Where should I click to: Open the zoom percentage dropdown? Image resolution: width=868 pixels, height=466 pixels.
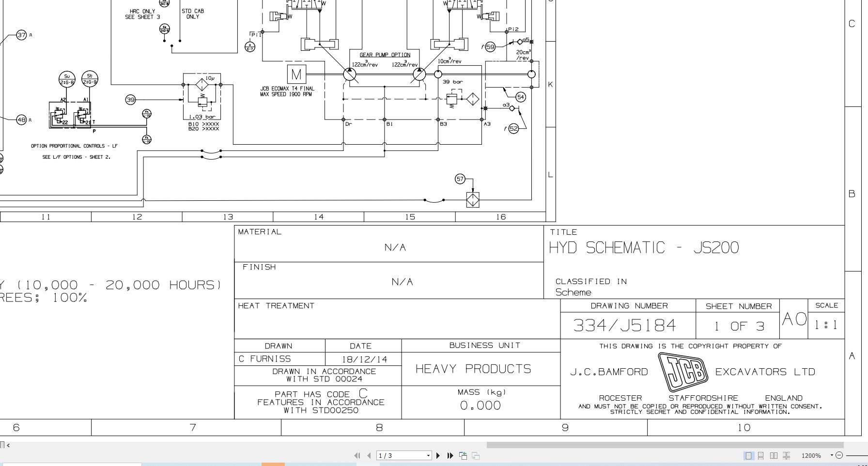click(x=832, y=455)
